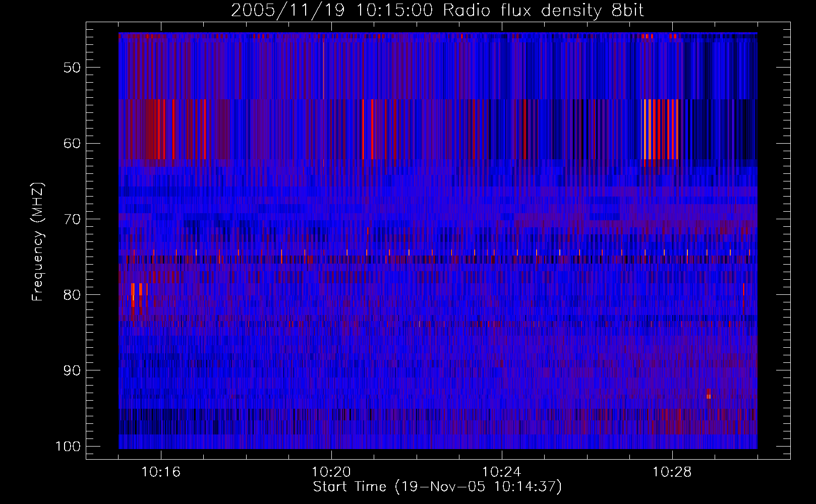Click the x-axis time label '10:20'
The height and width of the screenshot is (504, 816).
tap(331, 472)
